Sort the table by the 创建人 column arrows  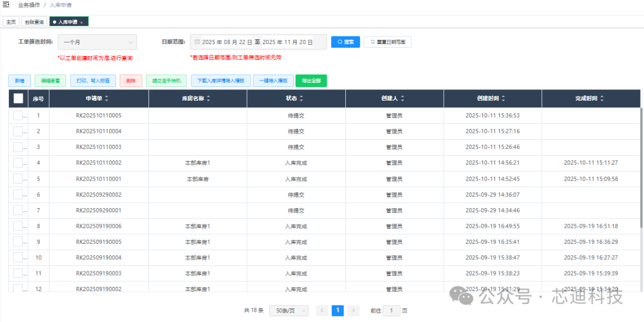402,98
